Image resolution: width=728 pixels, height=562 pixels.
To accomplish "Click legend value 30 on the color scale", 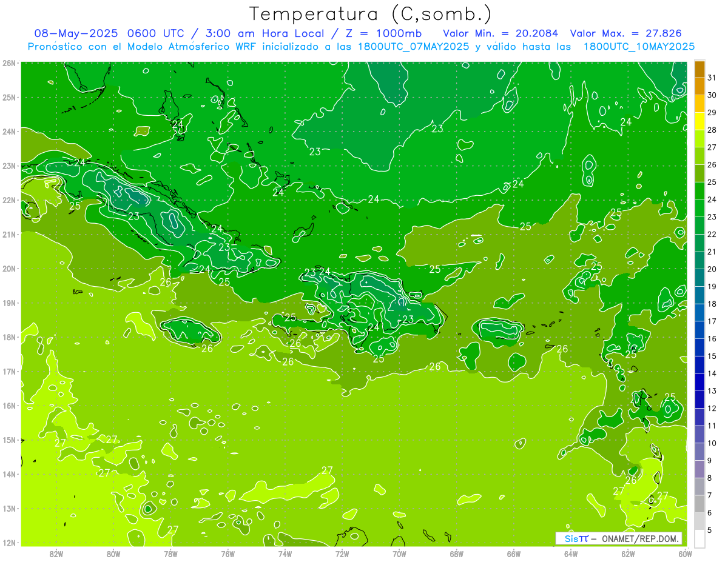I will pos(712,95).
